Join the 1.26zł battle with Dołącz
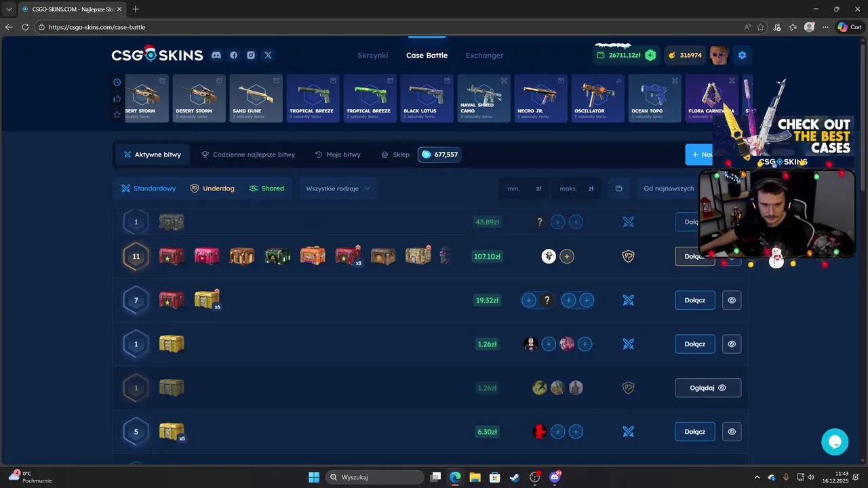This screenshot has width=868, height=488. (x=695, y=344)
